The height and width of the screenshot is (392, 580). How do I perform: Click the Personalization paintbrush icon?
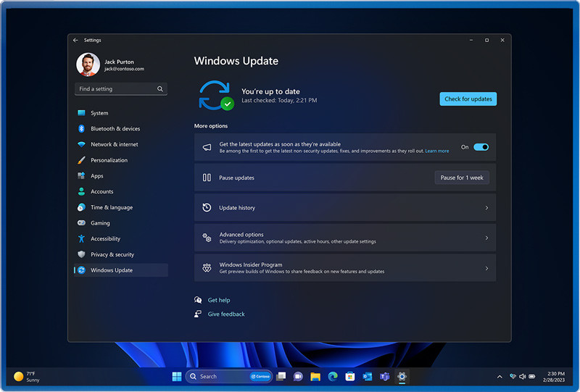click(x=82, y=160)
